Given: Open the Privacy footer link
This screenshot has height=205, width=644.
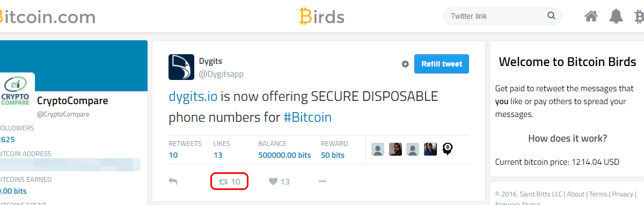Looking at the screenshot, I should pyautogui.click(x=623, y=194).
